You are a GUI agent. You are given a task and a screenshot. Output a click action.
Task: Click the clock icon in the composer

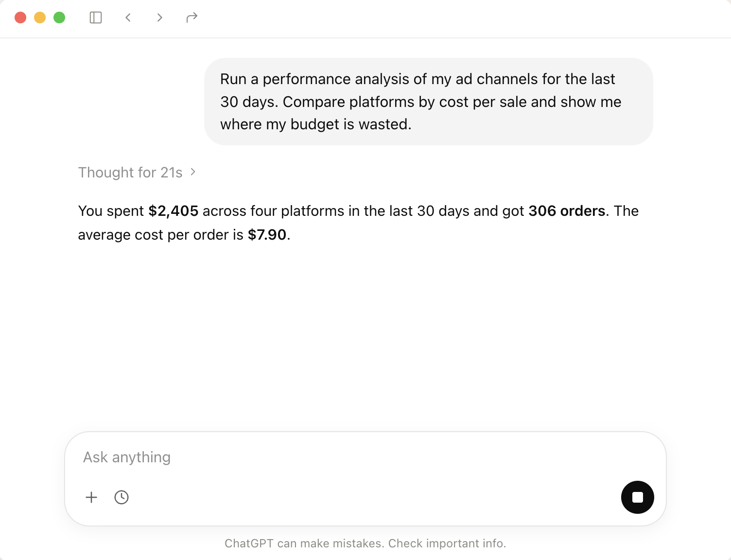click(x=122, y=497)
